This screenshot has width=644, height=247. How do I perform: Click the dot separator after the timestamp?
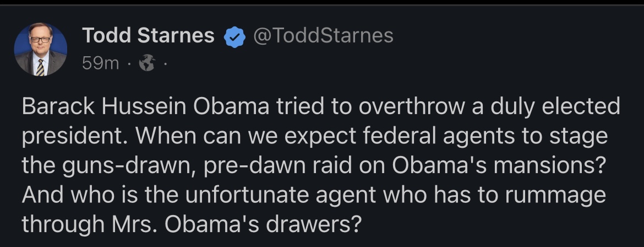pyautogui.click(x=128, y=64)
